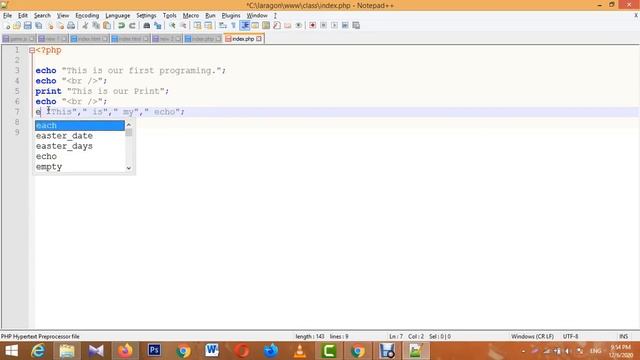Click the Open file toolbar icon

tap(17, 25)
